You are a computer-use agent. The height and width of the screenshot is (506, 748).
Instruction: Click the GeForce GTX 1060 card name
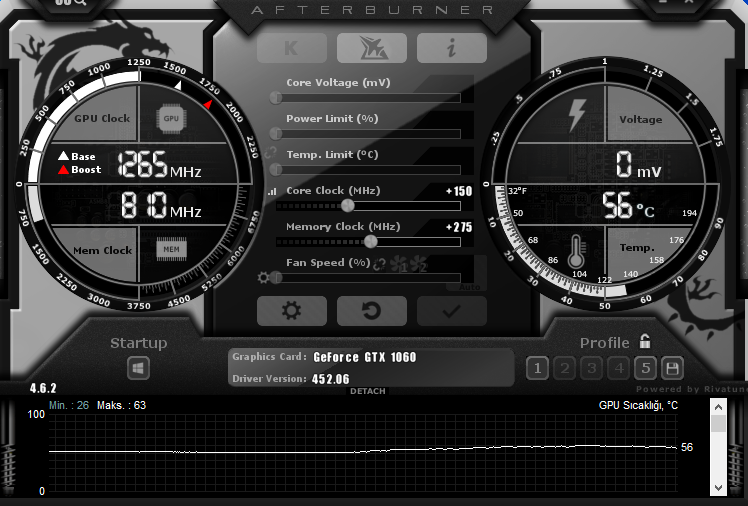click(x=365, y=357)
